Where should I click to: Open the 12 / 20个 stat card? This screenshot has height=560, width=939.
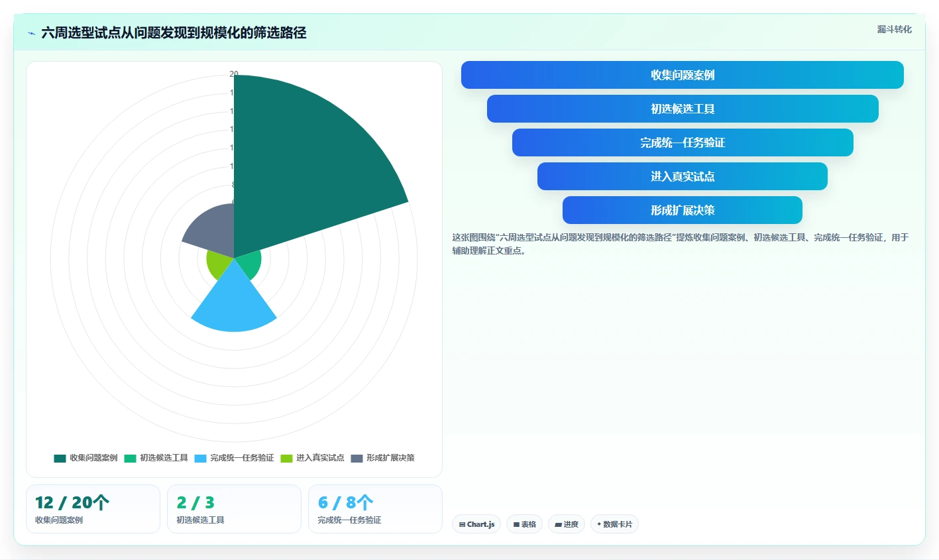[x=93, y=509]
